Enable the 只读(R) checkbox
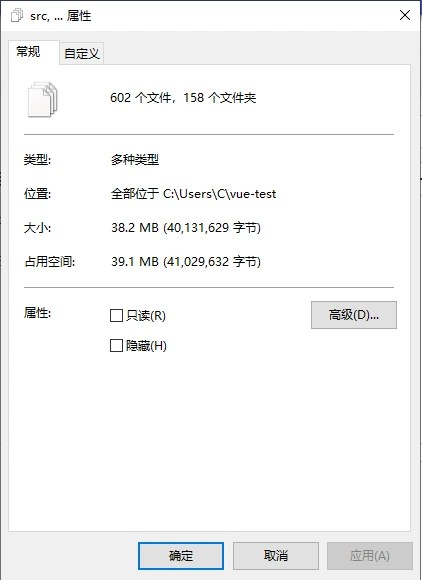Image resolution: width=422 pixels, height=580 pixels. pyautogui.click(x=117, y=316)
